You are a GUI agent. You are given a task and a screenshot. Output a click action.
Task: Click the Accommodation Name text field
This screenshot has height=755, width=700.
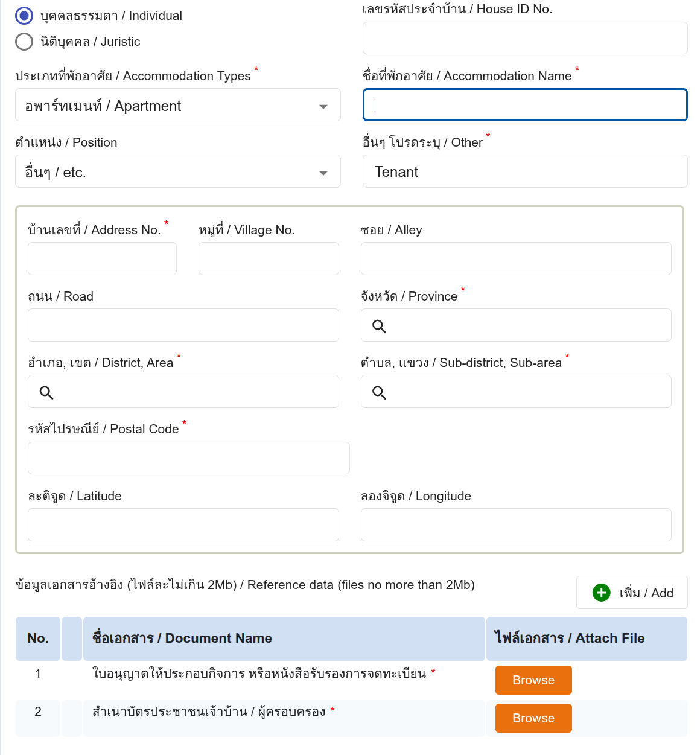pos(524,105)
